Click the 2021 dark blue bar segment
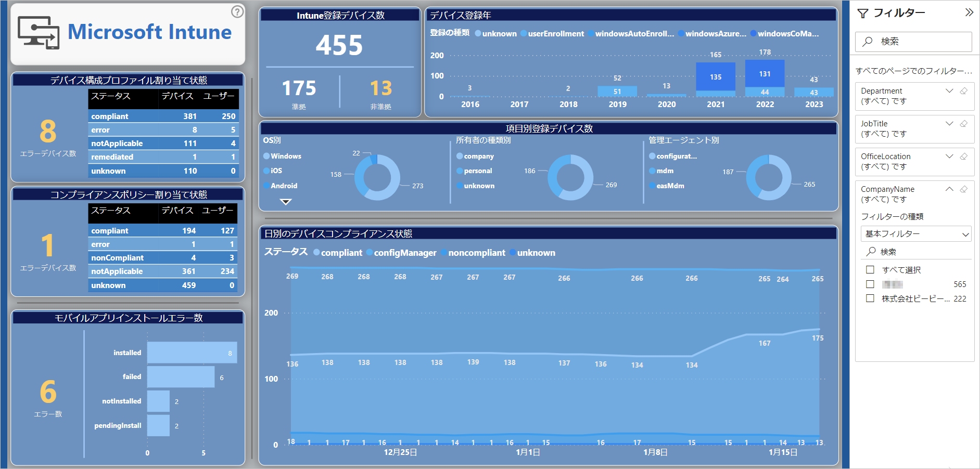This screenshot has width=980, height=469. coord(716,76)
